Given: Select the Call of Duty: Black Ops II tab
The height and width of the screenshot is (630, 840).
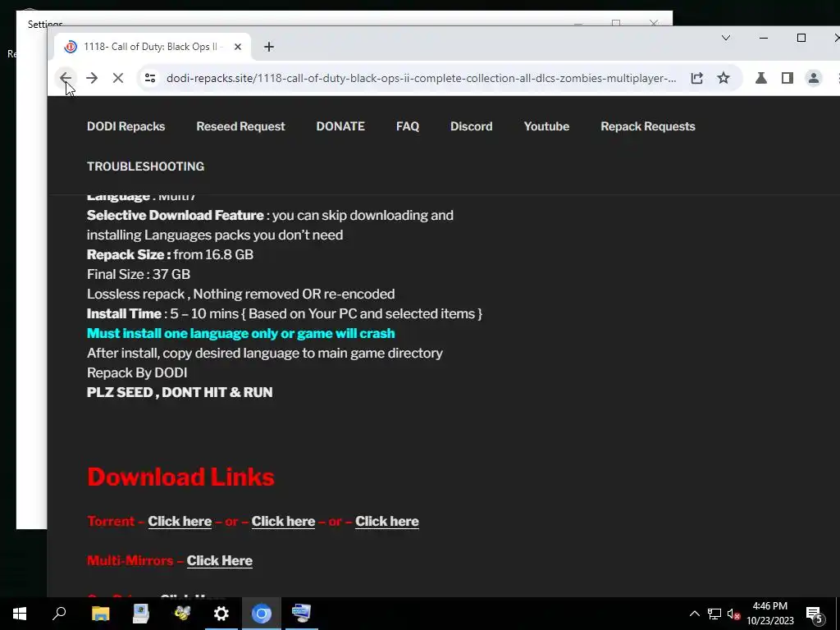Looking at the screenshot, I should coord(153,47).
